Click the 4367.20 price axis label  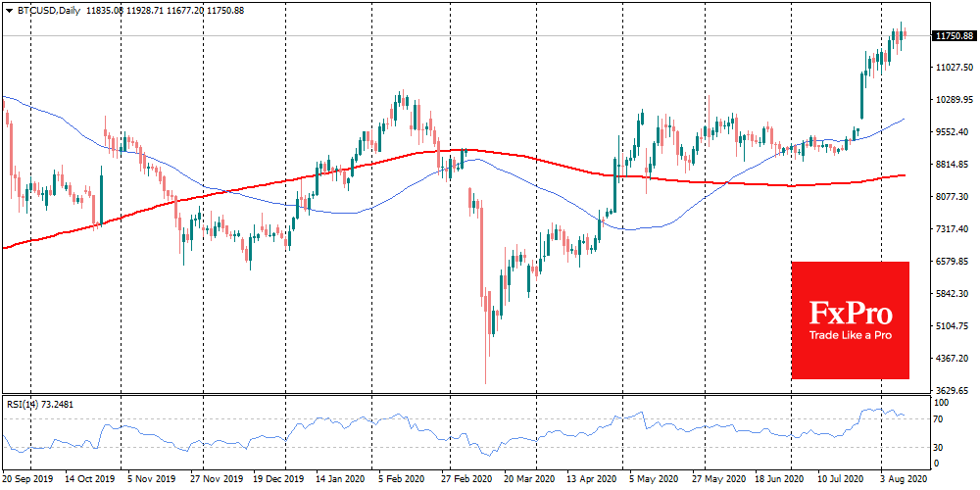pyautogui.click(x=955, y=359)
